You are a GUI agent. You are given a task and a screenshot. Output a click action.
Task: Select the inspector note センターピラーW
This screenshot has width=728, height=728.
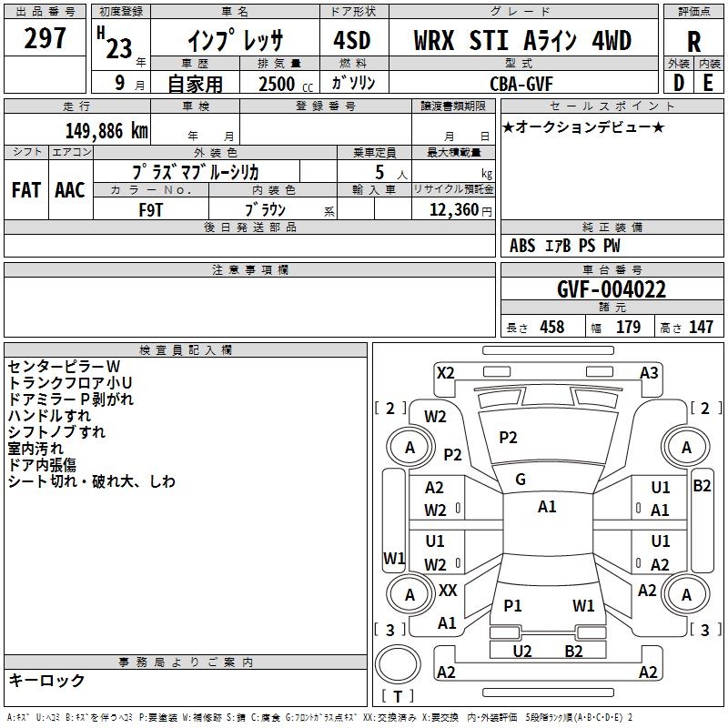coord(64,367)
